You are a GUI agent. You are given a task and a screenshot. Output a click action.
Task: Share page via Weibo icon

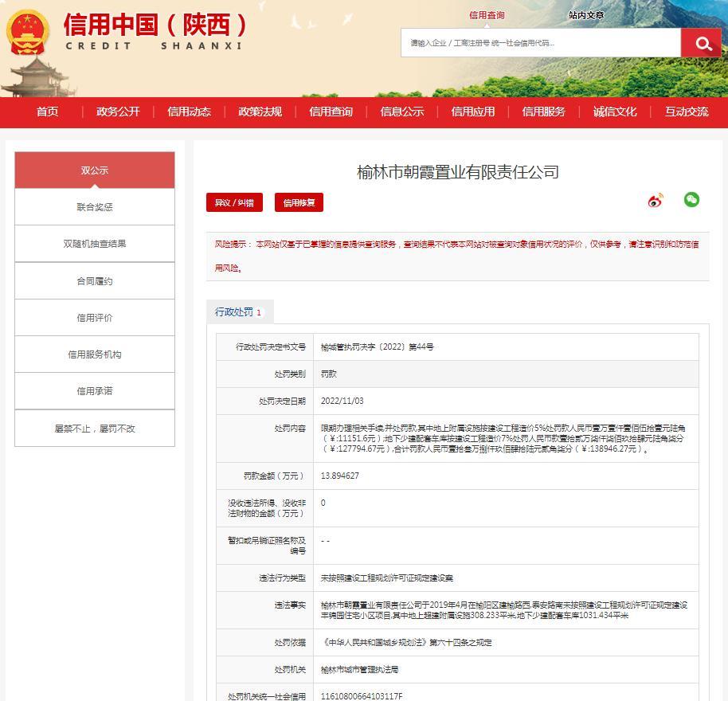click(656, 201)
